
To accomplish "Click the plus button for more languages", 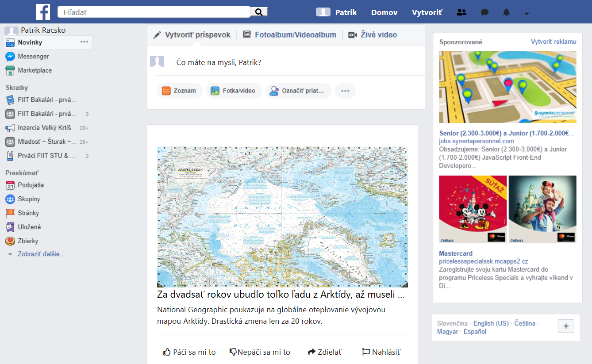I will pos(566,327).
